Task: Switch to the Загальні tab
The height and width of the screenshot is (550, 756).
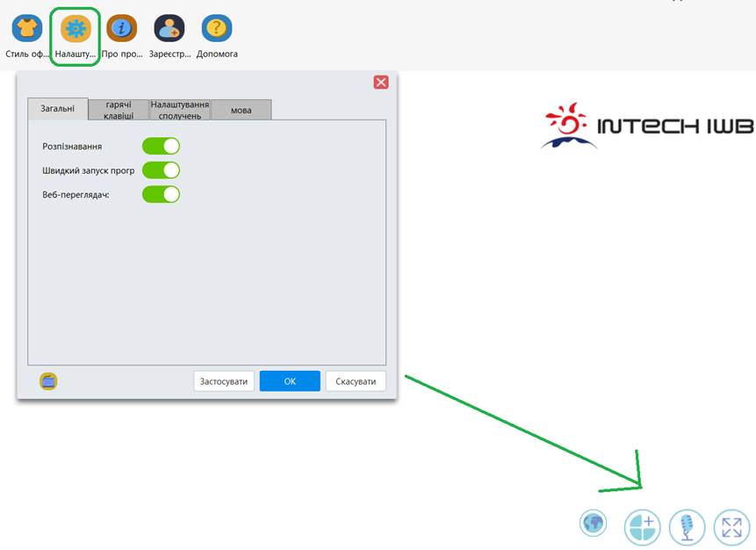Action: tap(58, 110)
